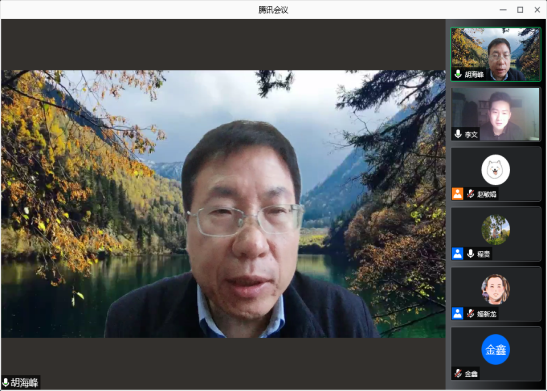Maximize the 腾讯会议 window

520,10
